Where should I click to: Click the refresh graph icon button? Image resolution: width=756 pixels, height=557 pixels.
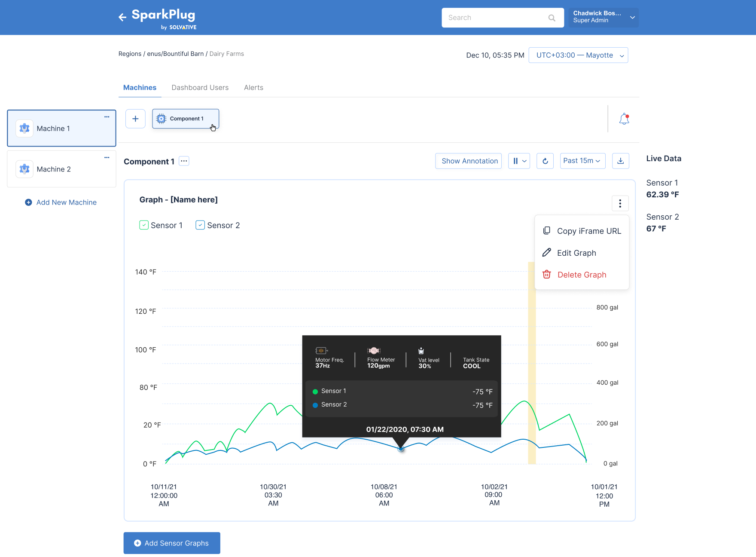point(545,161)
